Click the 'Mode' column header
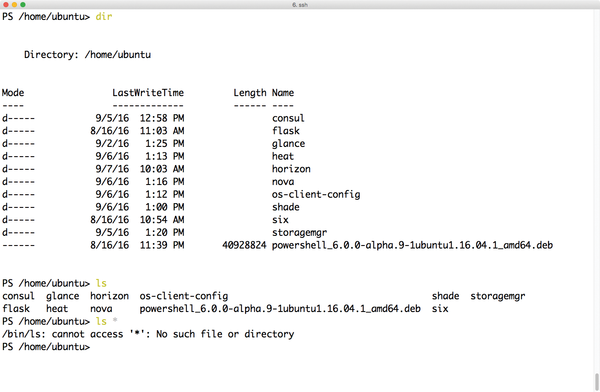Screen dimensions: 600x392 pos(13,93)
